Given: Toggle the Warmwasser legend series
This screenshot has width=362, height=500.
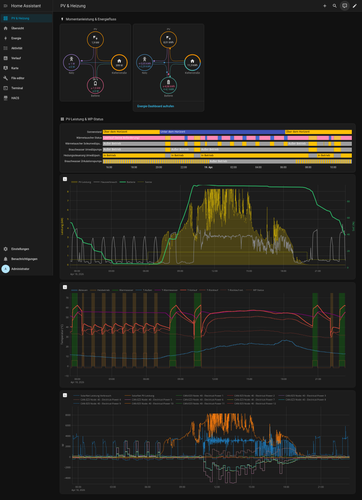Looking at the screenshot, I should (122, 290).
